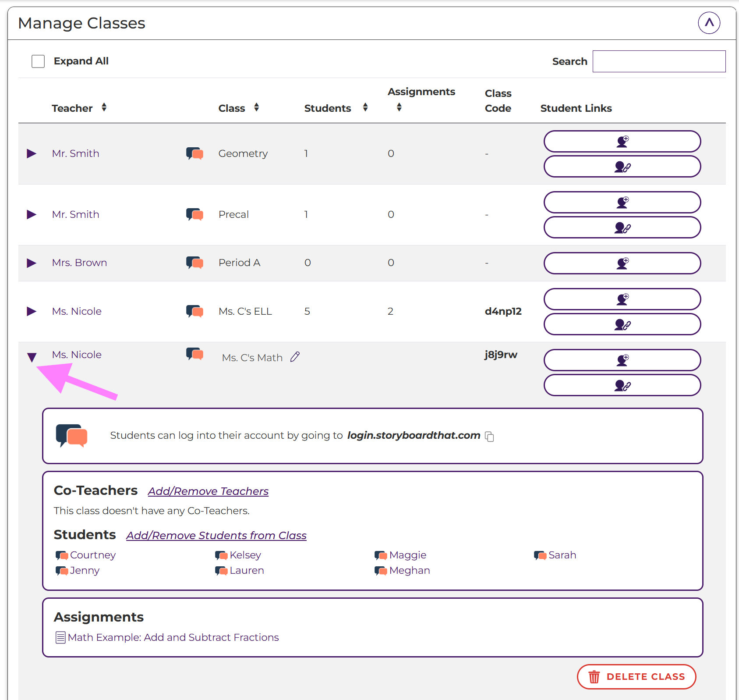Image resolution: width=739 pixels, height=700 pixels.
Task: Click the student link icon button for Precal
Action: point(622,227)
